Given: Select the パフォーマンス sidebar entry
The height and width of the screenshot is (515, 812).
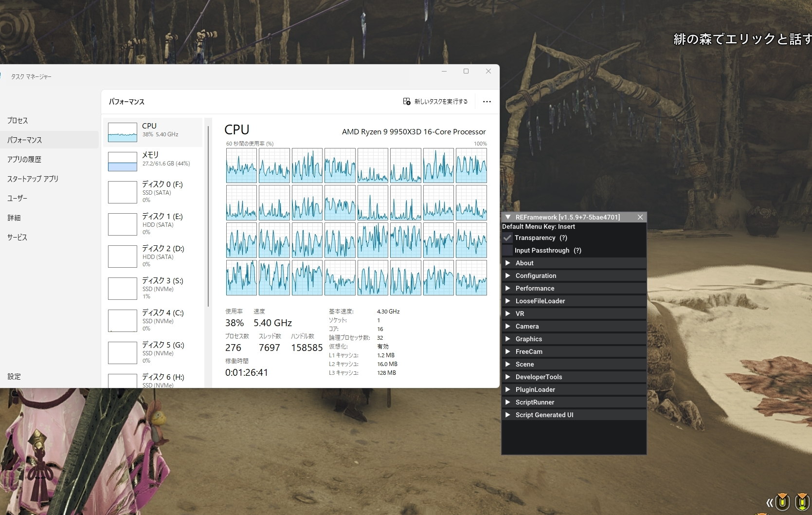Looking at the screenshot, I should [49, 140].
